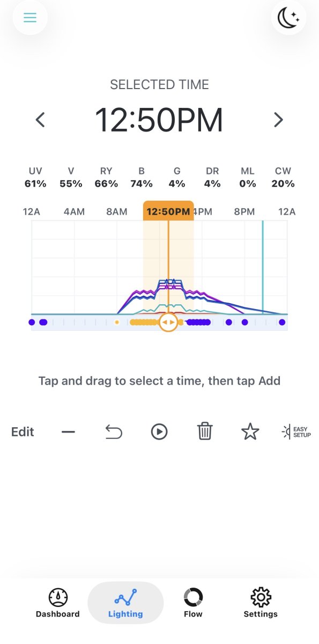Undo the last change with the arrow icon
Image resolution: width=319 pixels, height=644 pixels.
[x=114, y=431]
